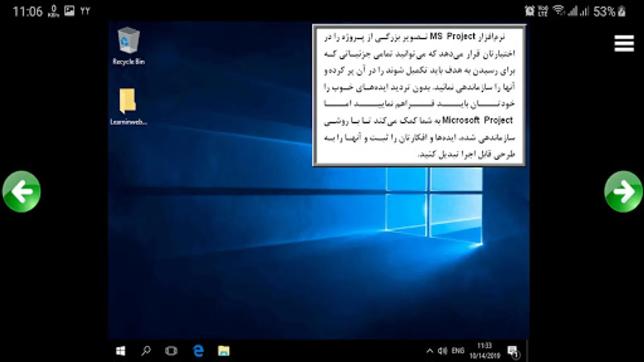This screenshot has height=362, width=644.
Task: Select the Recycle Bin desktop icon
Action: point(128,46)
